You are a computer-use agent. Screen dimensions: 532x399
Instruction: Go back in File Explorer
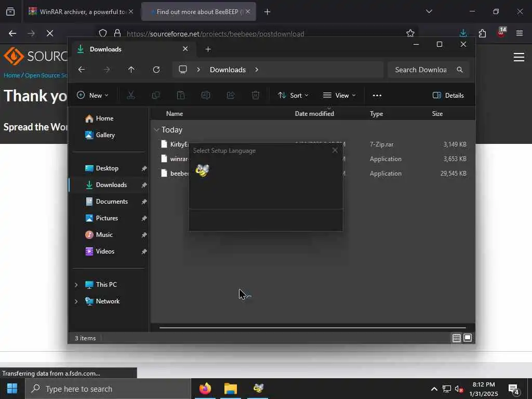point(82,70)
